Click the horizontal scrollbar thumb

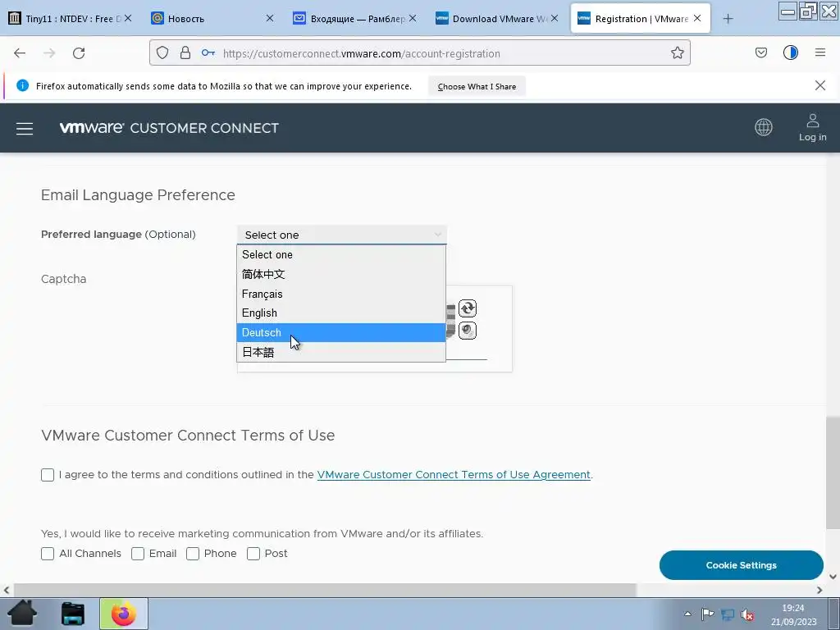coord(324,590)
